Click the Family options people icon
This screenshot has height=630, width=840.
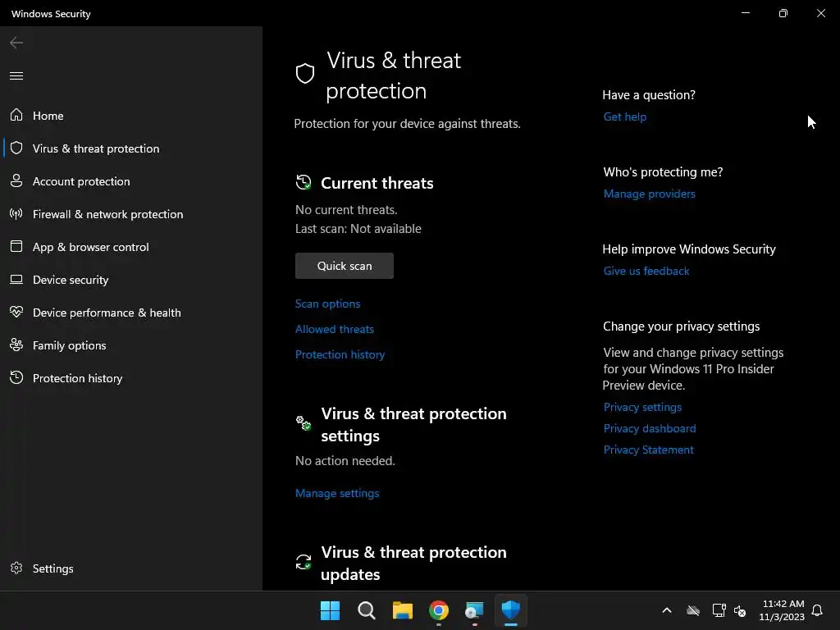pos(16,345)
